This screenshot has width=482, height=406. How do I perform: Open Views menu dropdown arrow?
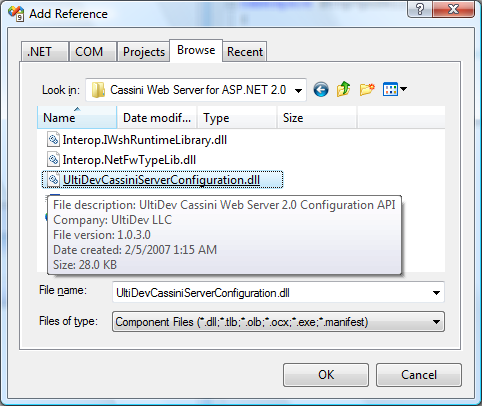coord(403,89)
